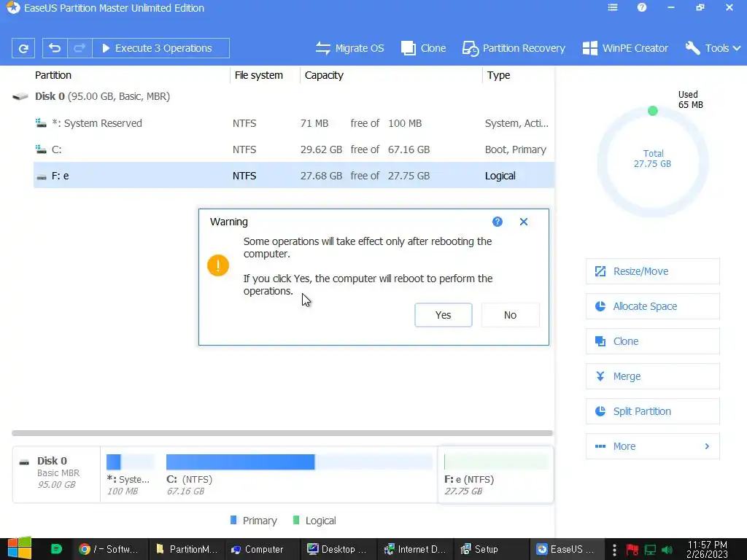Click the Allocate Space pie icon
This screenshot has height=560, width=747.
(600, 306)
